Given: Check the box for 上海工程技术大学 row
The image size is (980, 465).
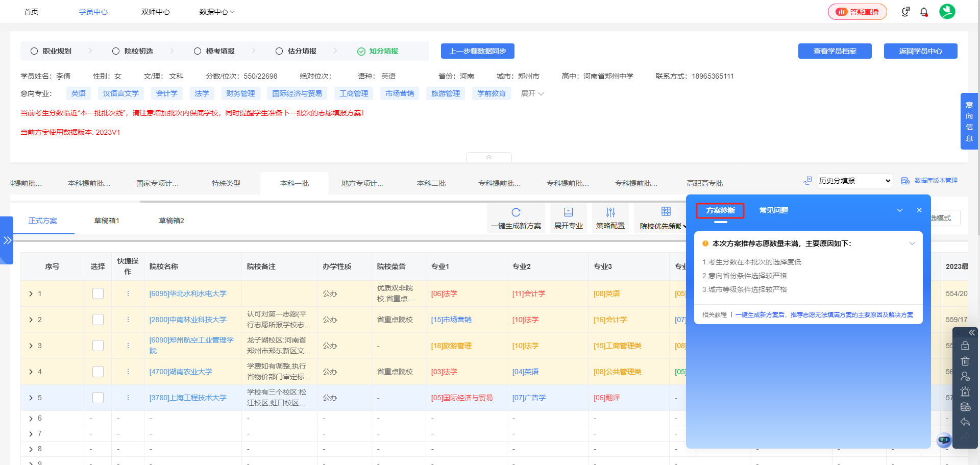Looking at the screenshot, I should pyautogui.click(x=98, y=398).
